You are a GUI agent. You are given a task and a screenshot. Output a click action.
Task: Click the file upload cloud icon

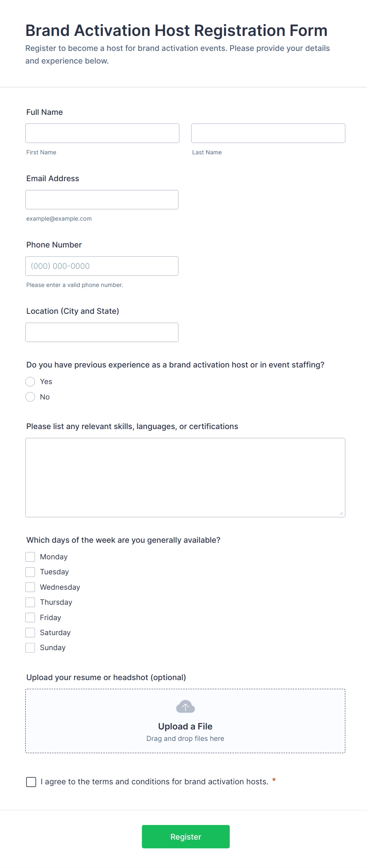(x=185, y=707)
